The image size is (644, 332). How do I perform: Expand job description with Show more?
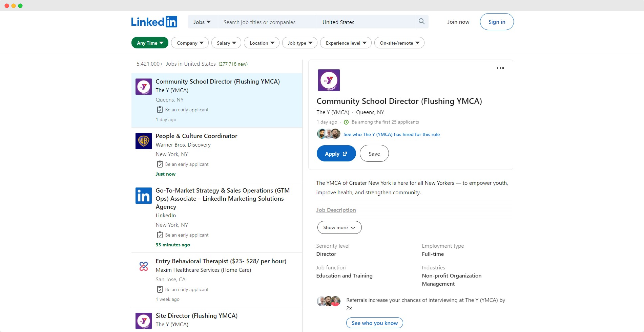click(x=339, y=227)
